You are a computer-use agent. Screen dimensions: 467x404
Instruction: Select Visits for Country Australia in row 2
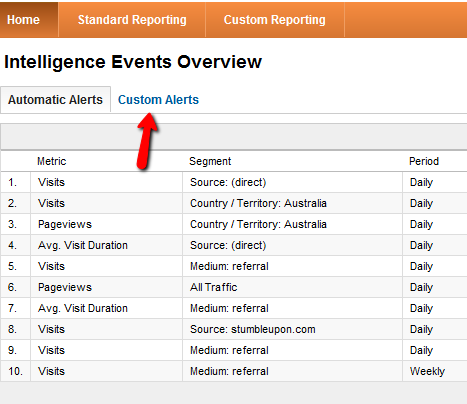(x=51, y=203)
